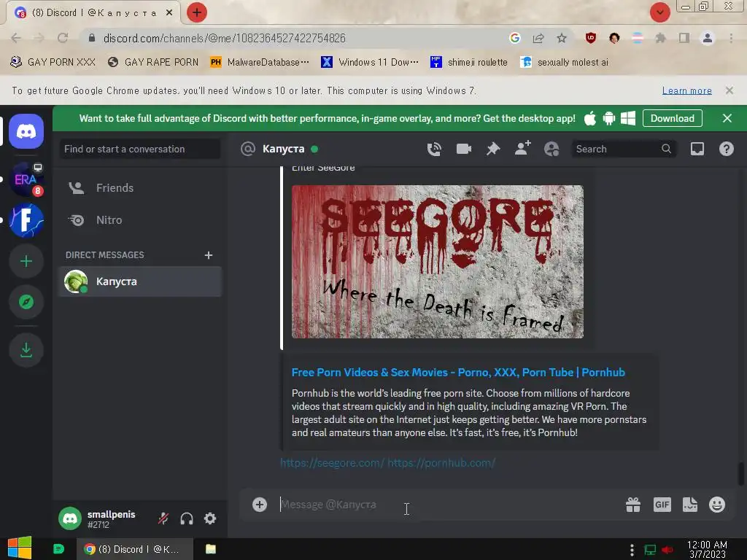Open File Explorer from taskbar

211,549
